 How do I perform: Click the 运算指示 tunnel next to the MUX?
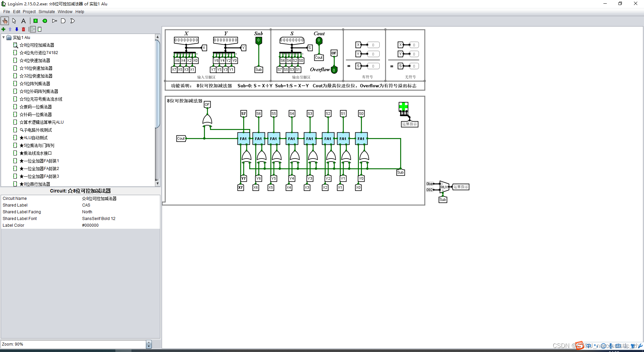click(461, 187)
